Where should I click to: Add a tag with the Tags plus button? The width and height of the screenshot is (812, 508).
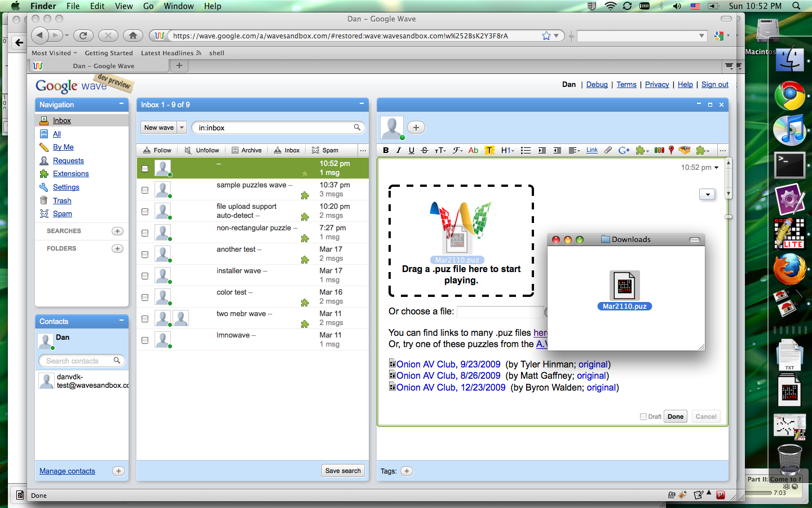coord(407,471)
